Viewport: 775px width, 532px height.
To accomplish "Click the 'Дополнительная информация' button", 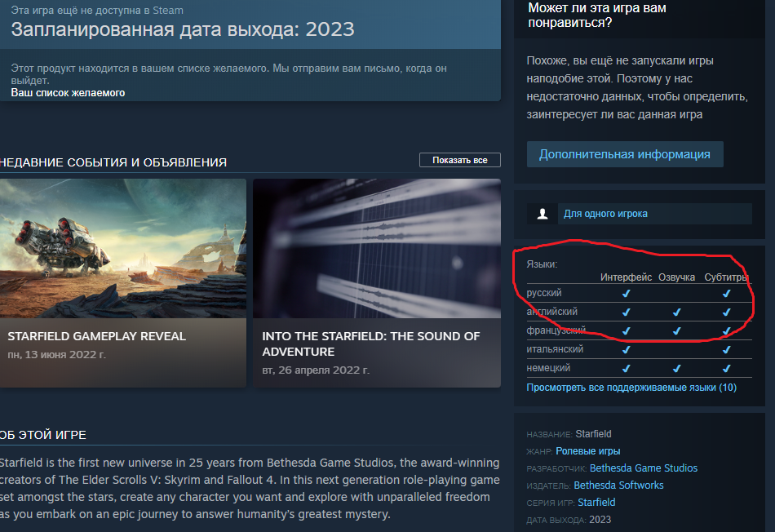I will pos(625,154).
